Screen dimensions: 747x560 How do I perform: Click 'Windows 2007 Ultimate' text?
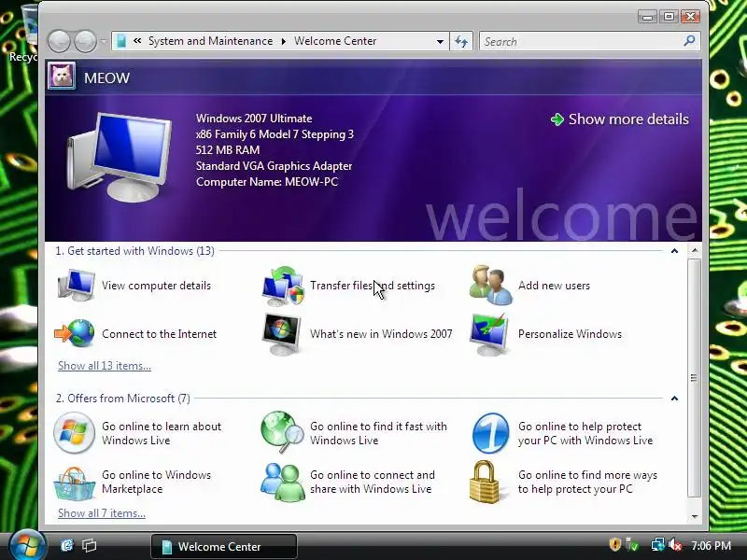coord(254,119)
